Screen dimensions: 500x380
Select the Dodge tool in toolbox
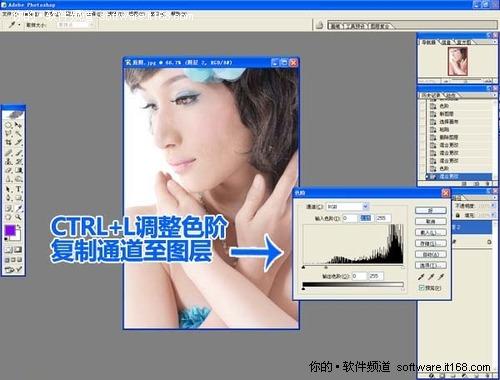18,179
